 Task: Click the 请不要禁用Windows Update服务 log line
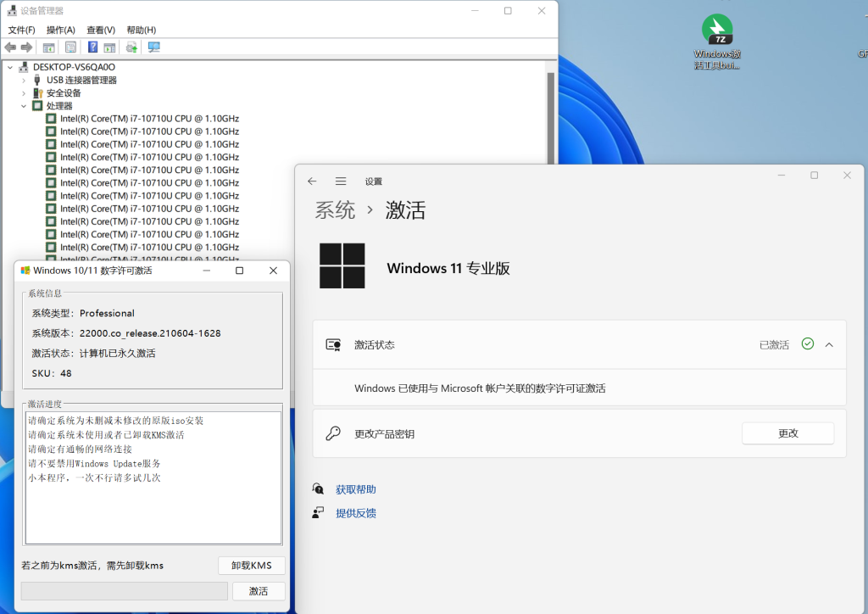(x=94, y=463)
